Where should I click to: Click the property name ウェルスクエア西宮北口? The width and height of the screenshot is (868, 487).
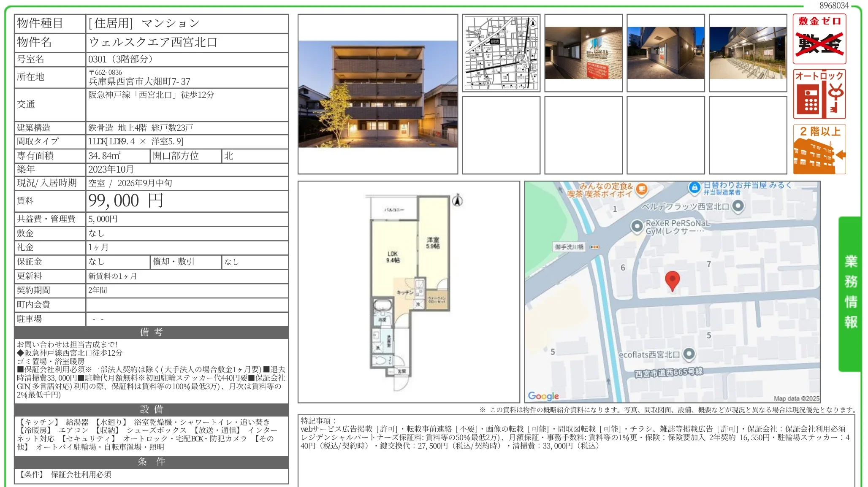153,42
